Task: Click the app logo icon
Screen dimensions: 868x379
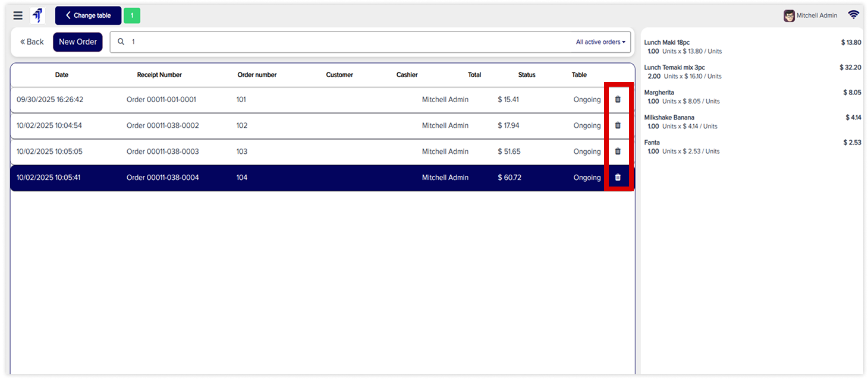Action: (x=38, y=16)
